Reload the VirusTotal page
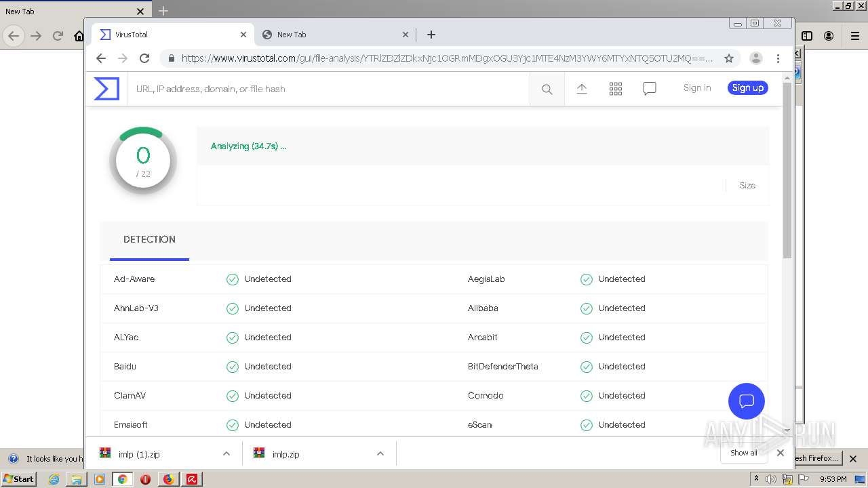 pyautogui.click(x=144, y=58)
